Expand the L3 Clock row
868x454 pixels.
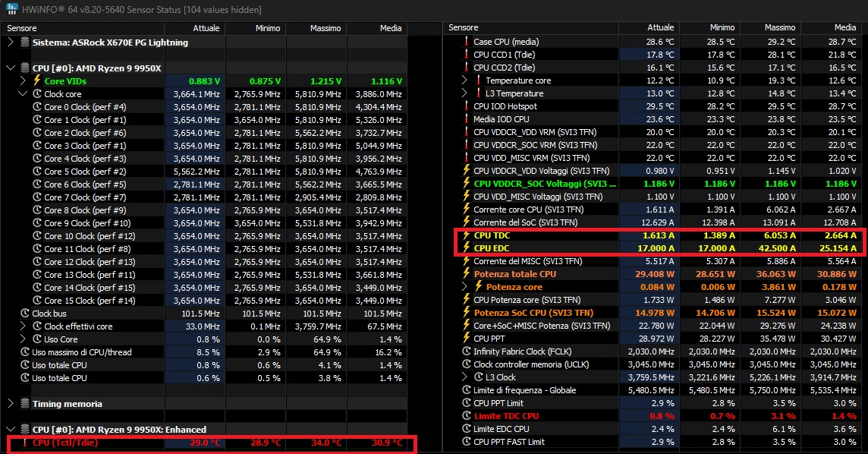pyautogui.click(x=464, y=377)
